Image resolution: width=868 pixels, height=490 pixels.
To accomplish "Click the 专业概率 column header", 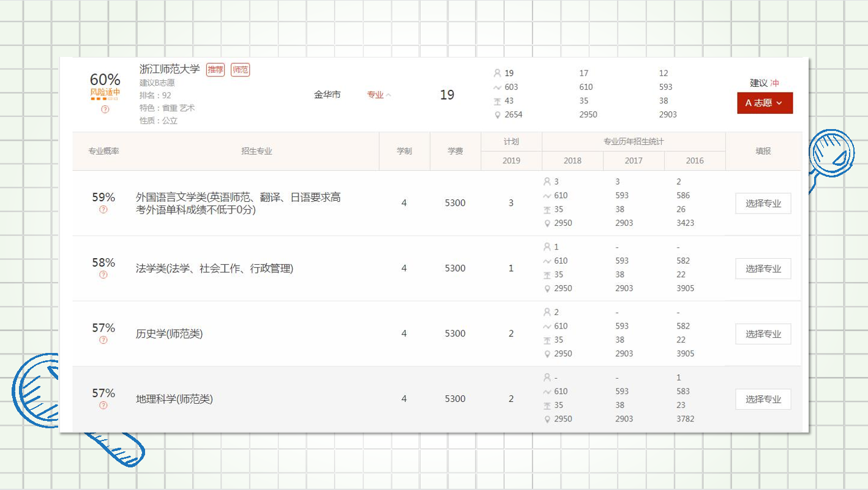I will (103, 151).
